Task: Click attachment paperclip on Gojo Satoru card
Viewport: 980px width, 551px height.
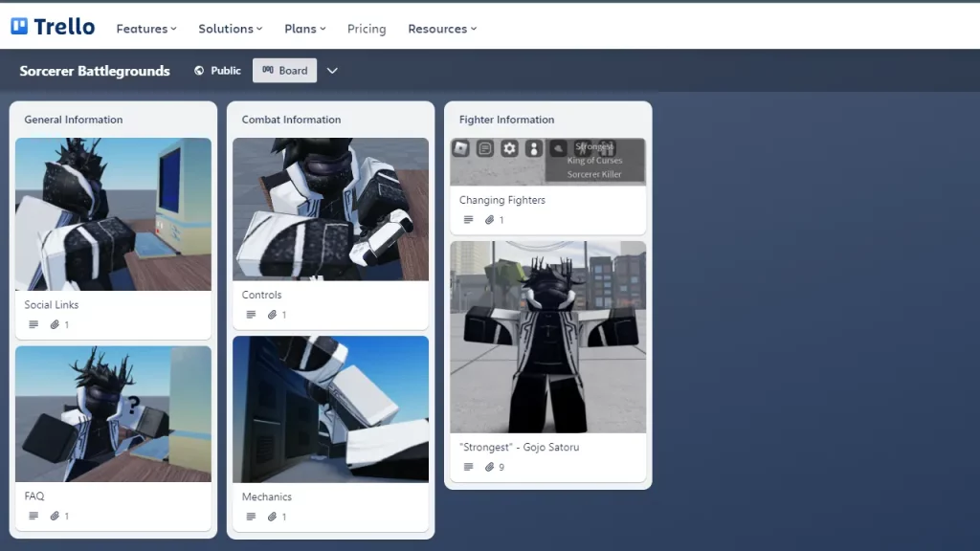Action: 489,467
